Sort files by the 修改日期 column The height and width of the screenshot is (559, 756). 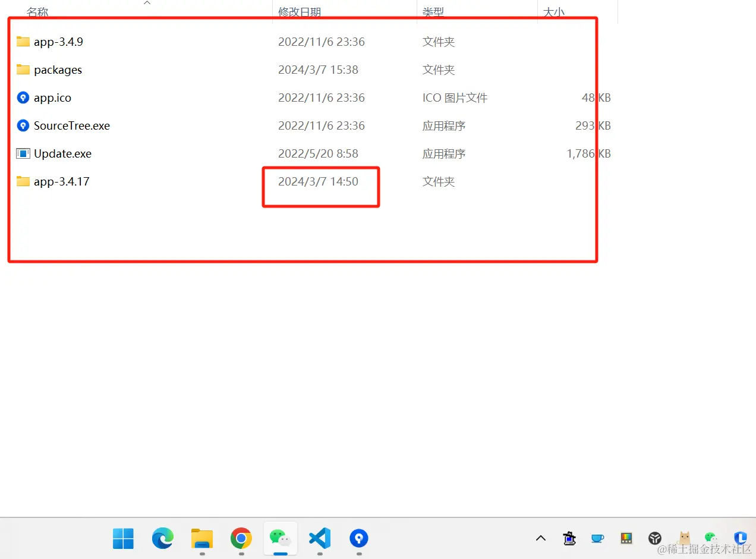coord(300,11)
